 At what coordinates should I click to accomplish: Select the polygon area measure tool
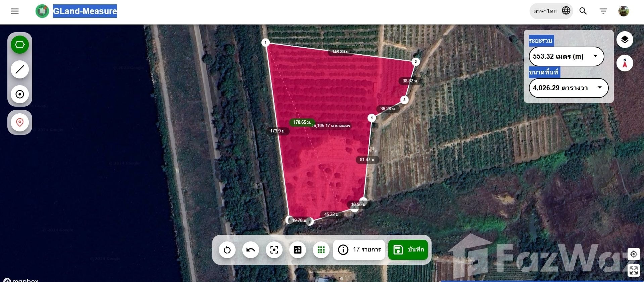tap(20, 45)
